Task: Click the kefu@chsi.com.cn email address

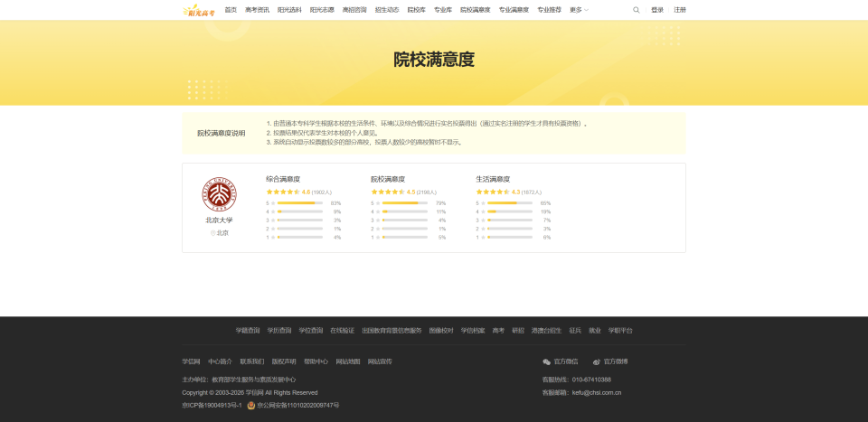Action: (597, 393)
